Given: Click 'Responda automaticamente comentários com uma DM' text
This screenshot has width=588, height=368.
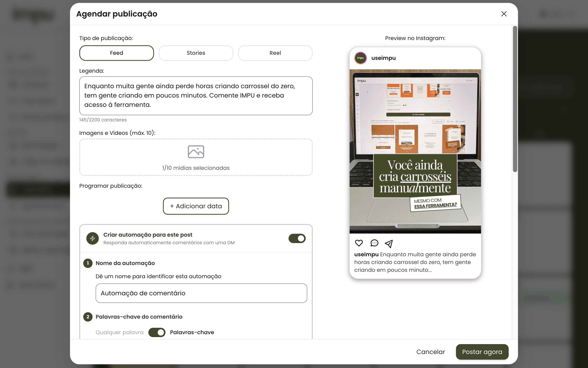Looking at the screenshot, I should (x=169, y=243).
